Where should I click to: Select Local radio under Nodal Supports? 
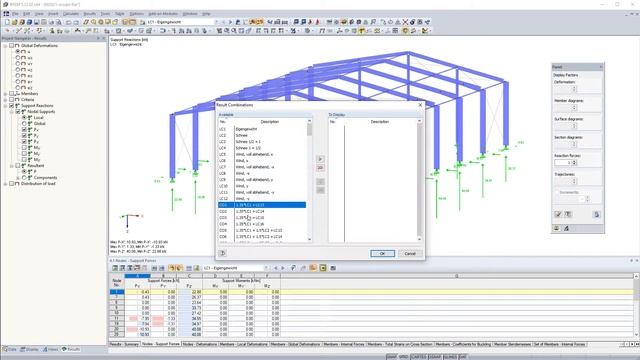[x=24, y=118]
